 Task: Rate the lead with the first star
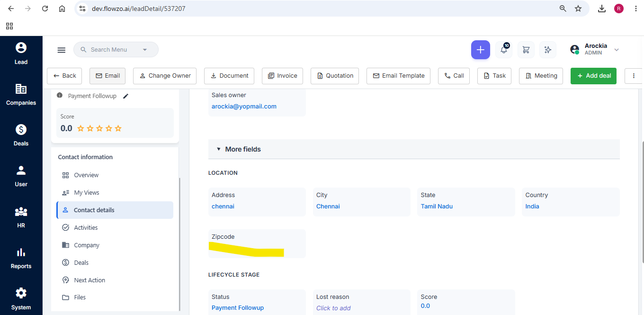coord(80,128)
